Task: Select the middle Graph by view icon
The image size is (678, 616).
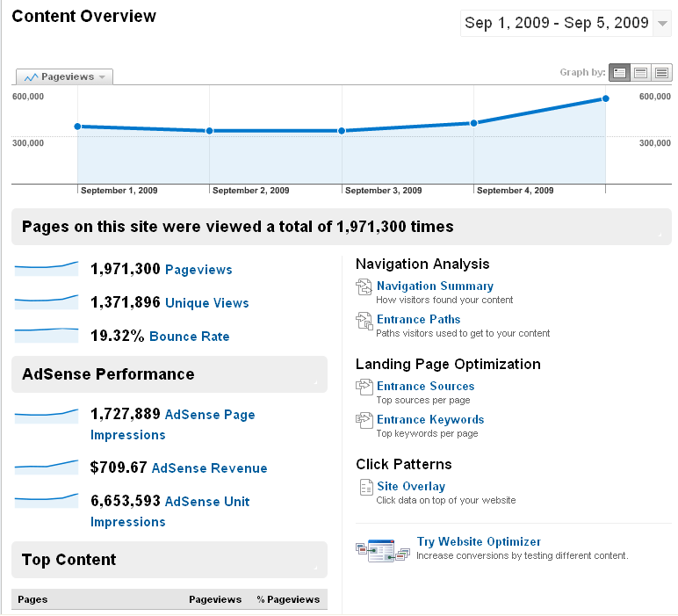Action: [640, 73]
